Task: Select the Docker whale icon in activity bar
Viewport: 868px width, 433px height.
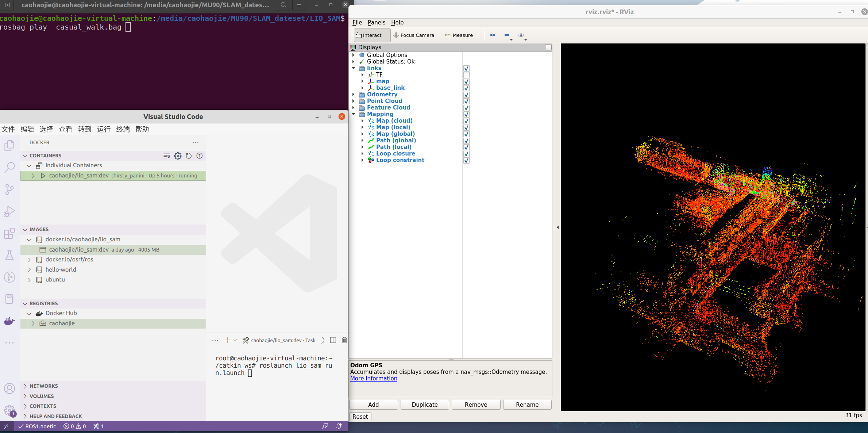Action: 9,321
